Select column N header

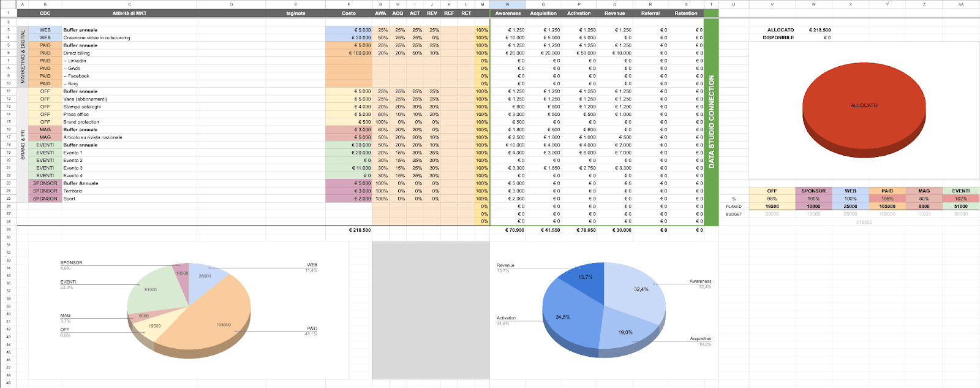point(508,4)
